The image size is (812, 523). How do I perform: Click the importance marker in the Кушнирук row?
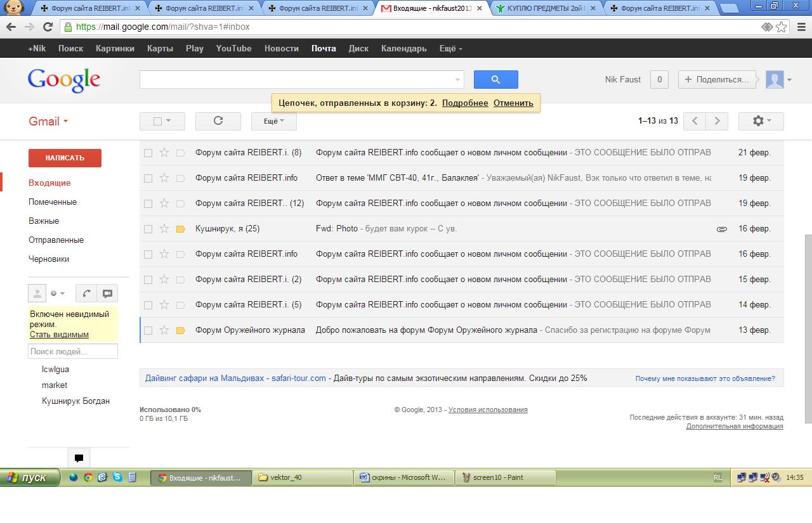click(180, 229)
